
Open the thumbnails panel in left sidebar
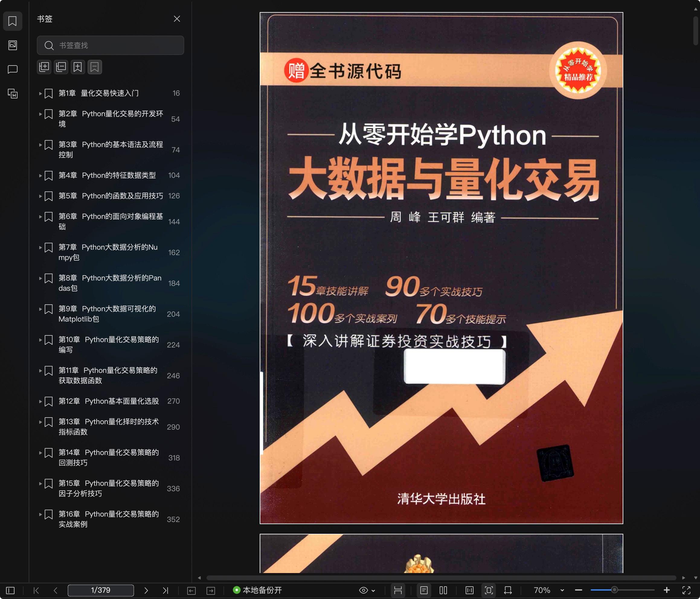[x=12, y=45]
